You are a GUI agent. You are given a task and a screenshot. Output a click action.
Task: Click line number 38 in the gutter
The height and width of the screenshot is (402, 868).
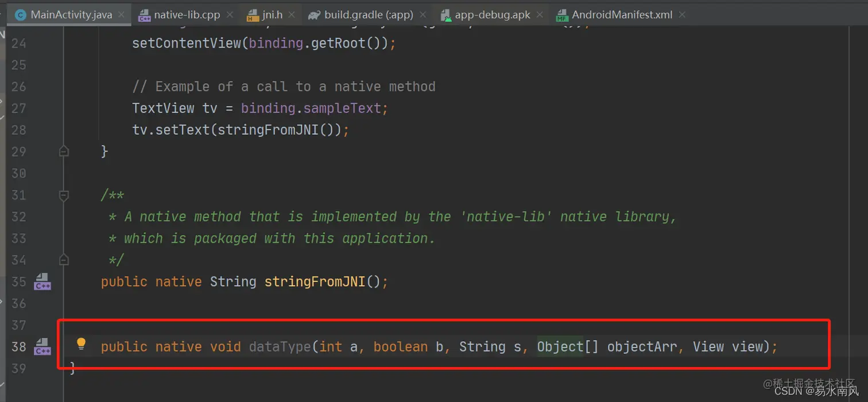[x=19, y=347]
